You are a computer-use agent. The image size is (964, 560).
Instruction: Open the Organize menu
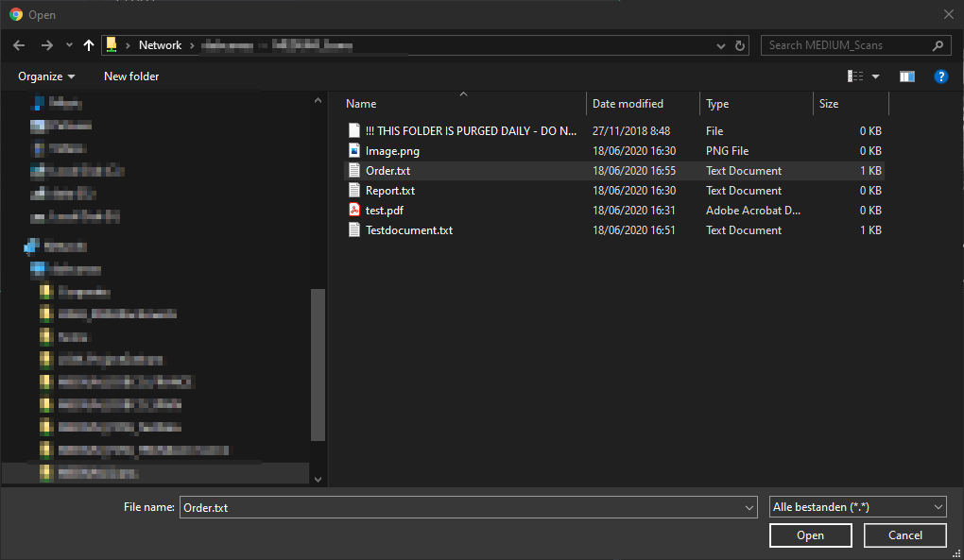[x=46, y=76]
